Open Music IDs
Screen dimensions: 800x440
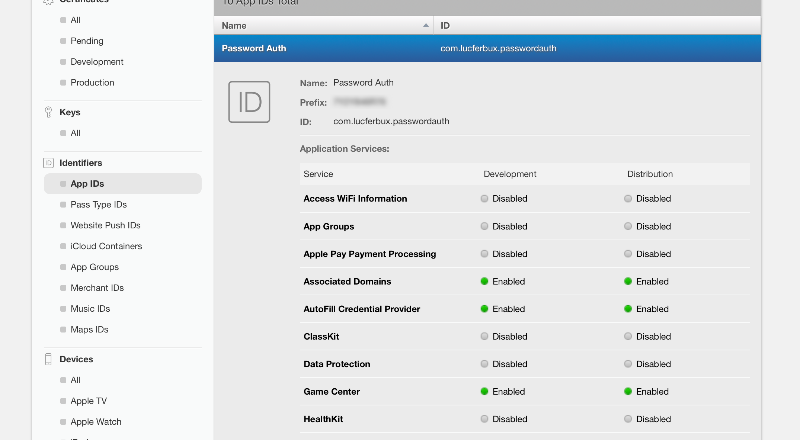coord(90,309)
